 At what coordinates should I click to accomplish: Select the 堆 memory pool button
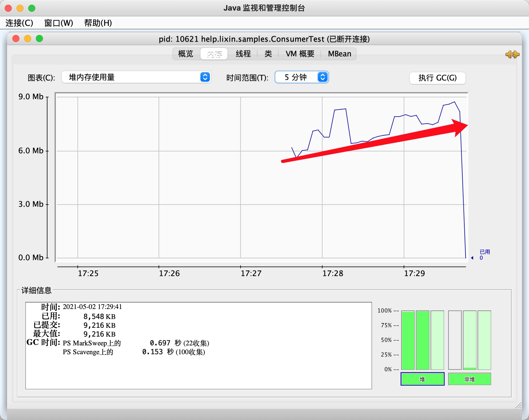(x=423, y=379)
